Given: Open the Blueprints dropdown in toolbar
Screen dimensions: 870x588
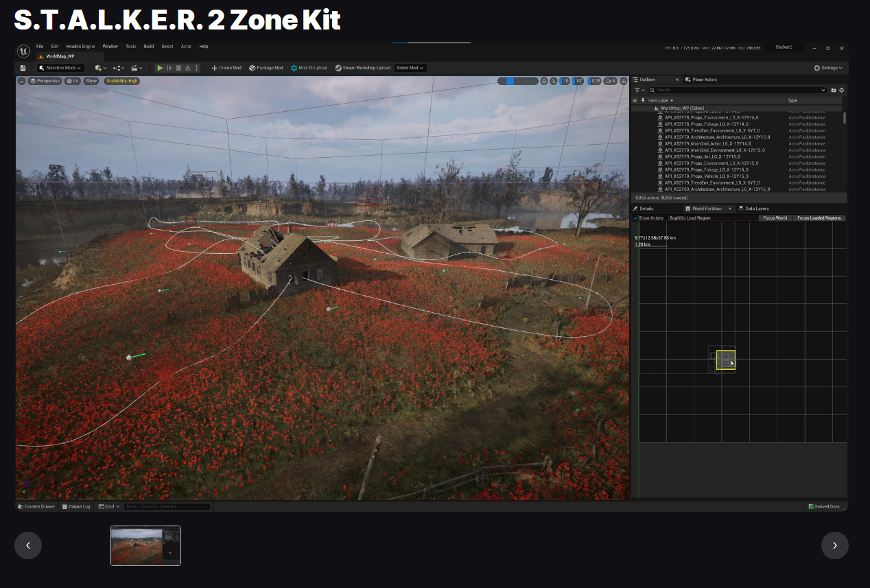Looking at the screenshot, I should click(x=119, y=68).
